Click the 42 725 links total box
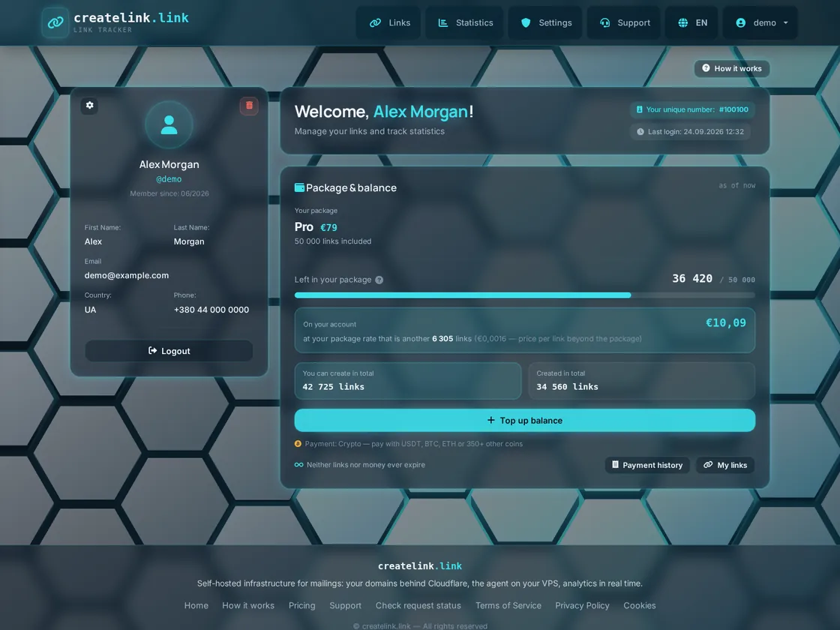This screenshot has height=630, width=840. point(408,381)
